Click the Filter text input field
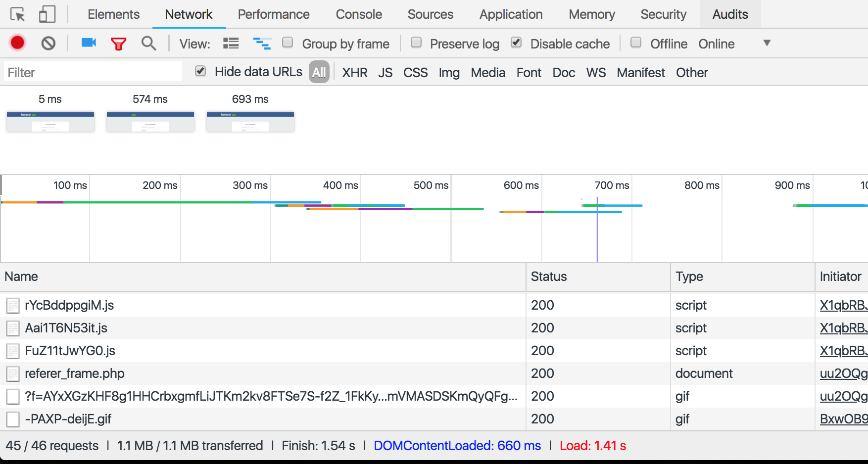Image resolution: width=868 pixels, height=464 pixels. [x=93, y=73]
